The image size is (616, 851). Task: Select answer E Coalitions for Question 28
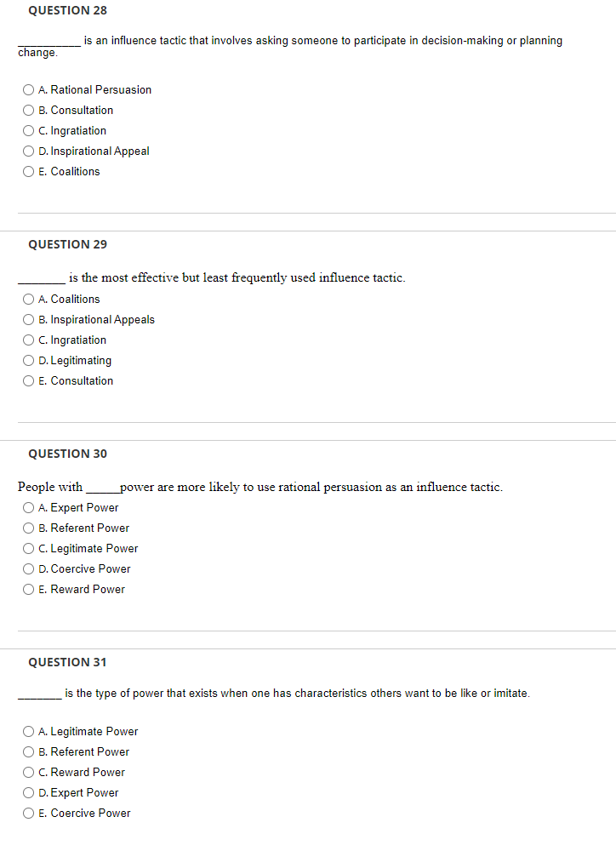(28, 171)
